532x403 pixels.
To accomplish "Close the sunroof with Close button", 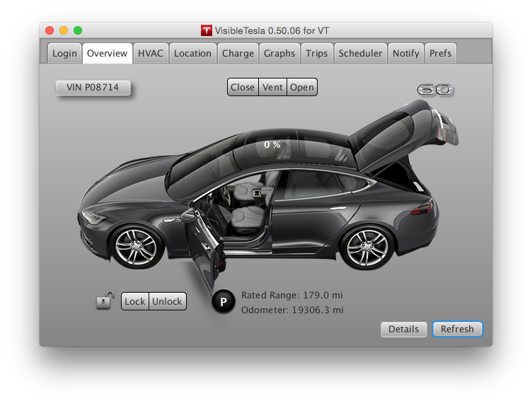I will pyautogui.click(x=243, y=87).
